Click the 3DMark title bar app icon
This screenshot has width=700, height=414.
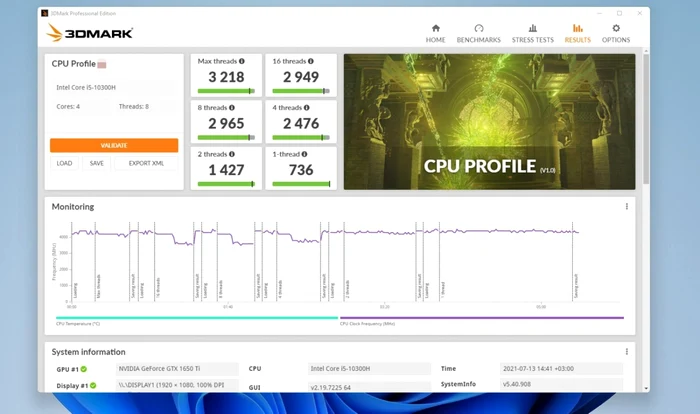(x=45, y=13)
